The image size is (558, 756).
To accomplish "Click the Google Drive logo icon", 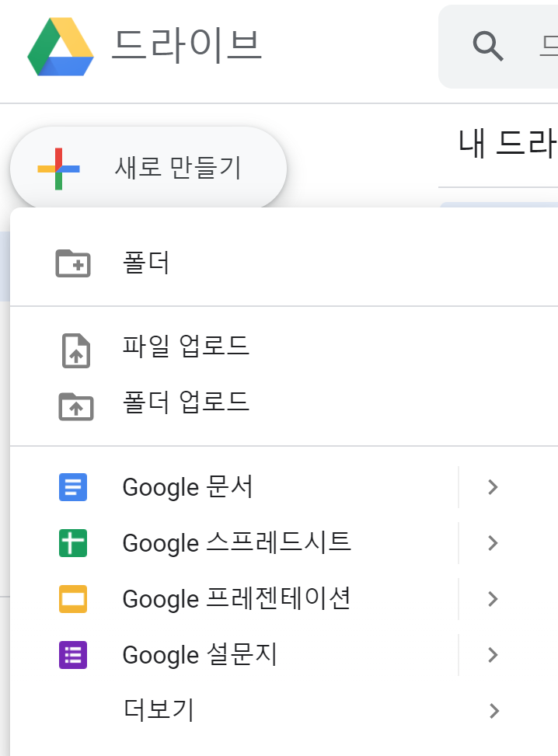I will [x=61, y=47].
